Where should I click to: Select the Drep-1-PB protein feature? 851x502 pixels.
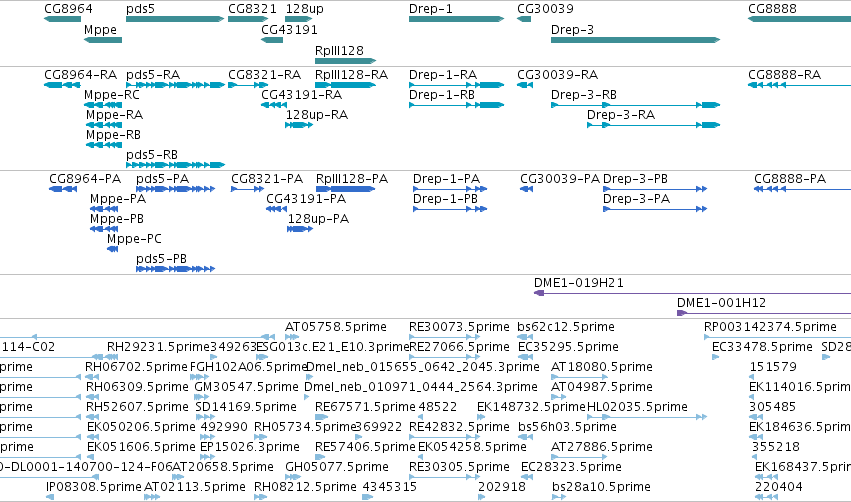coord(450,209)
